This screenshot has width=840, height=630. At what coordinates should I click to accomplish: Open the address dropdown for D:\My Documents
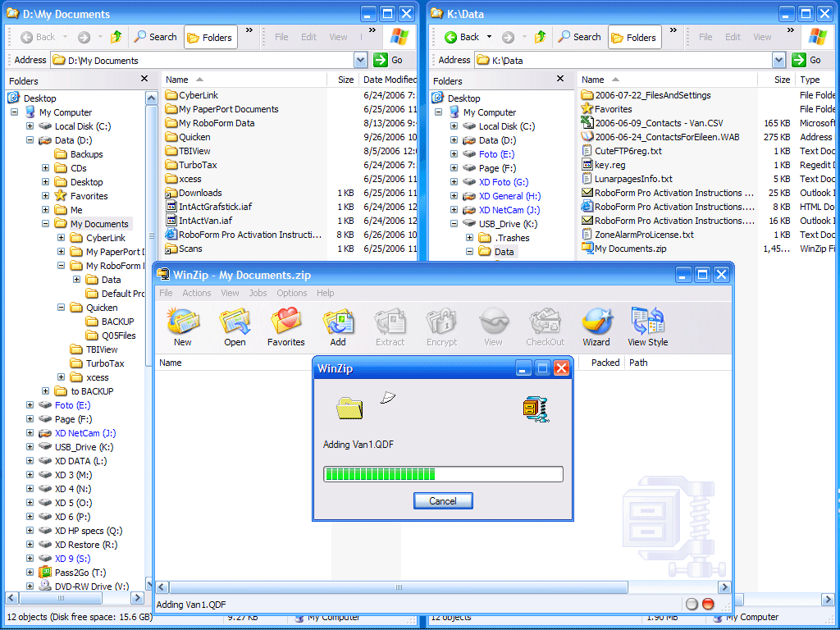tap(360, 60)
